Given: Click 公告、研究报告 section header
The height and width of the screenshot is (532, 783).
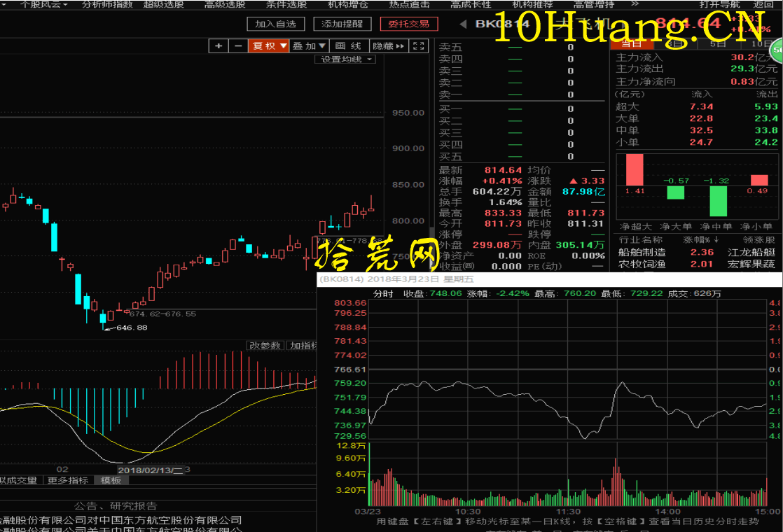Looking at the screenshot, I should (116, 506).
